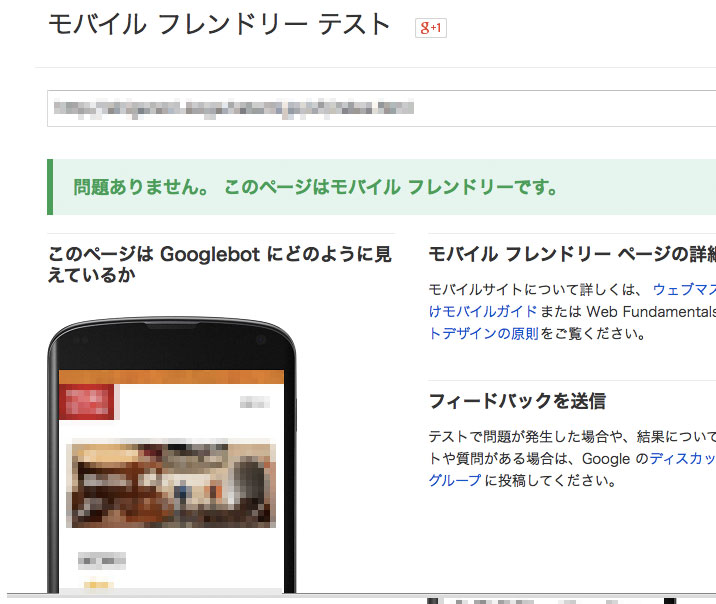Open the ディスカッ link in feedback section
The height and width of the screenshot is (604, 716).
pyautogui.click(x=683, y=458)
